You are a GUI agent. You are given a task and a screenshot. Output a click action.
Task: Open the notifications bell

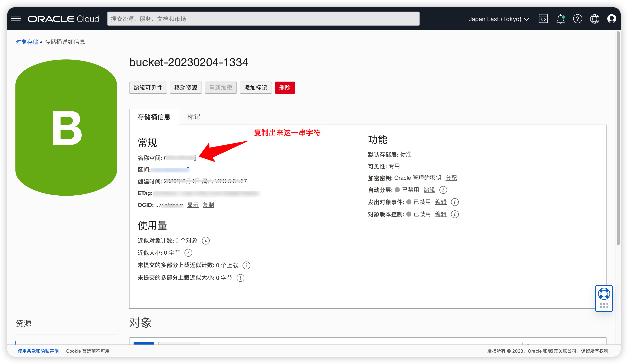[560, 18]
